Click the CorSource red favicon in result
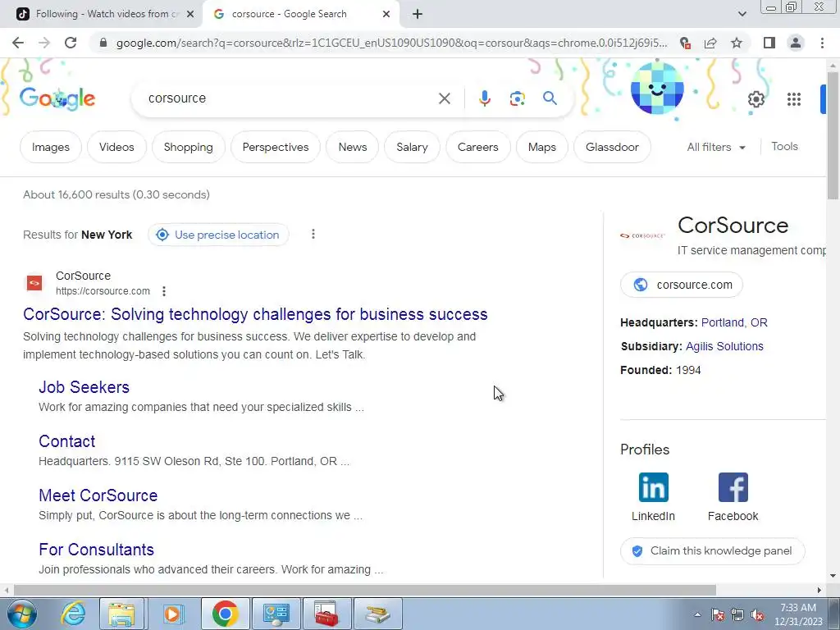This screenshot has height=630, width=840. pos(34,283)
